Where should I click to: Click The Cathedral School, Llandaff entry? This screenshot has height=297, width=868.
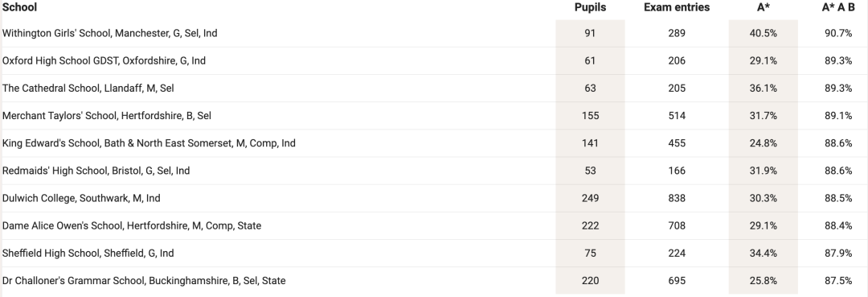click(88, 88)
